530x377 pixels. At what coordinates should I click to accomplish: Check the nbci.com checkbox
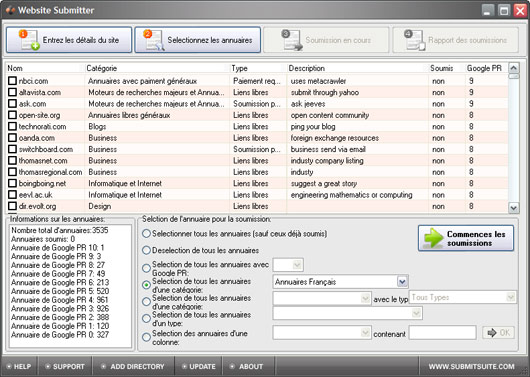pyautogui.click(x=13, y=81)
